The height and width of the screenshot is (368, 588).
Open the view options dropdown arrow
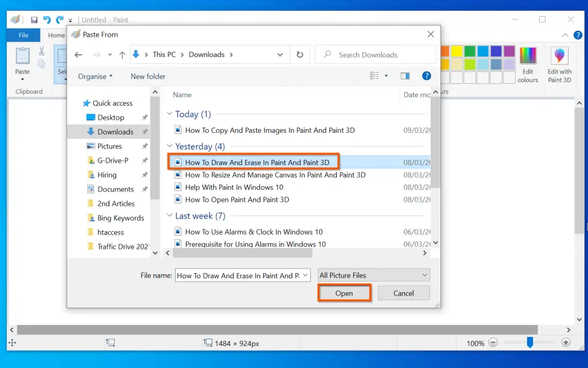(x=386, y=76)
